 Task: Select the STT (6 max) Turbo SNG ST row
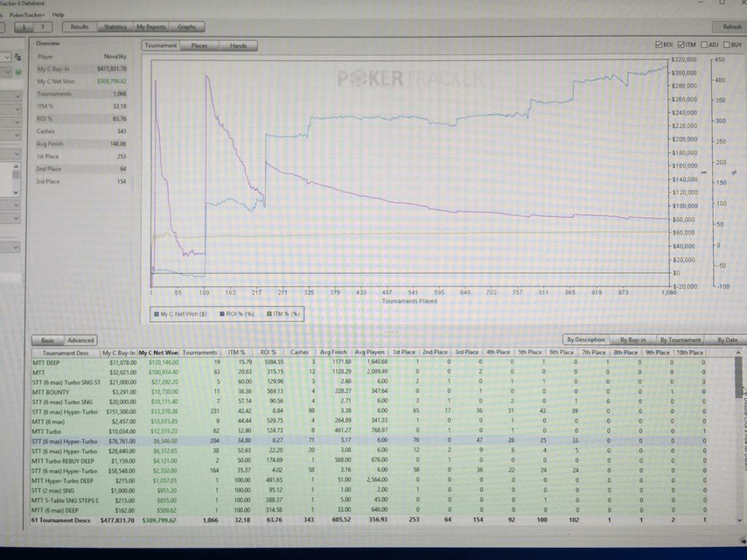368,381
